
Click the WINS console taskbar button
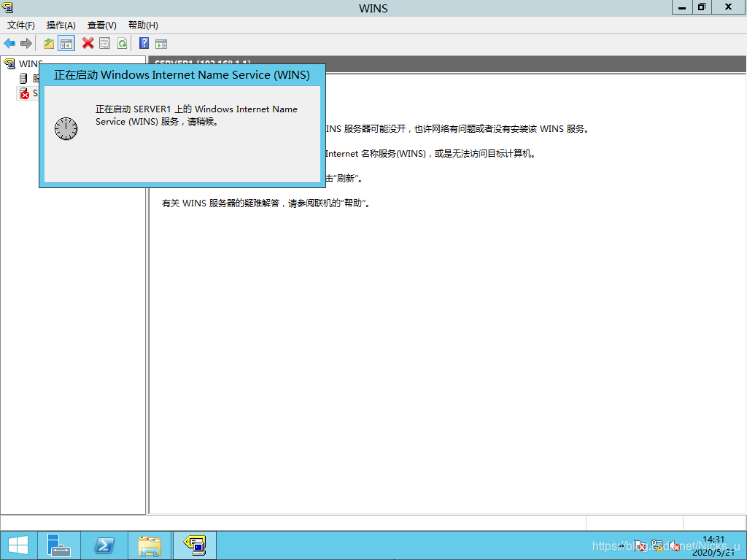[x=194, y=545]
